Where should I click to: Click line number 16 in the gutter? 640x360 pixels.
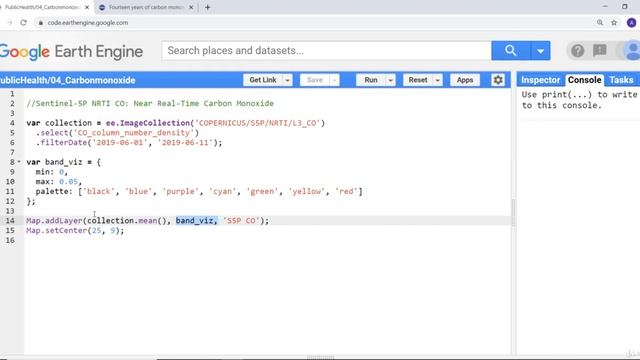[x=10, y=240]
